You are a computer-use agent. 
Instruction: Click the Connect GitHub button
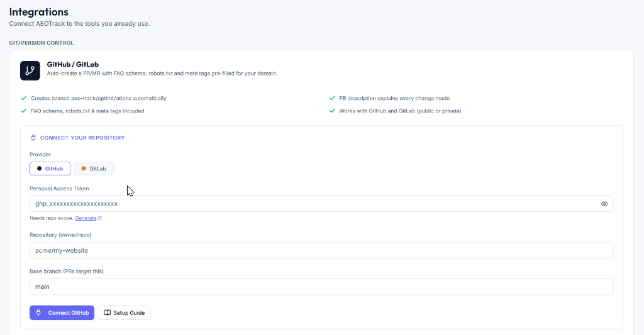pos(62,313)
